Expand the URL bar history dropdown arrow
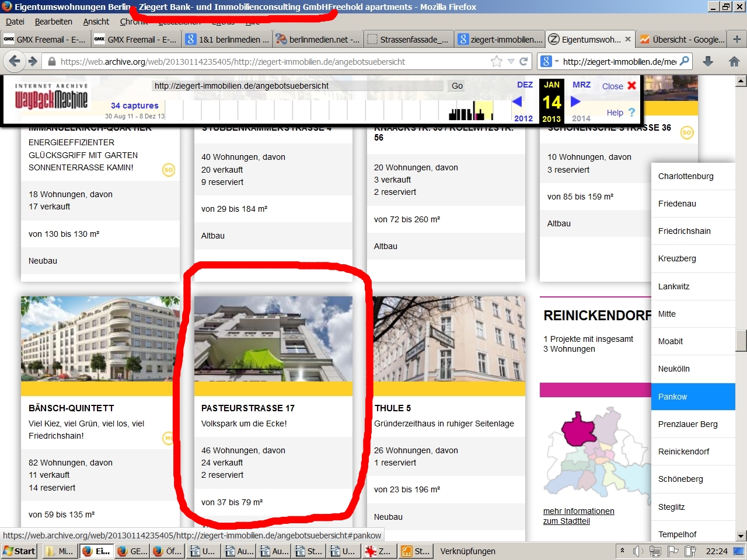Viewport: 747px width, 560px height. pos(511,61)
